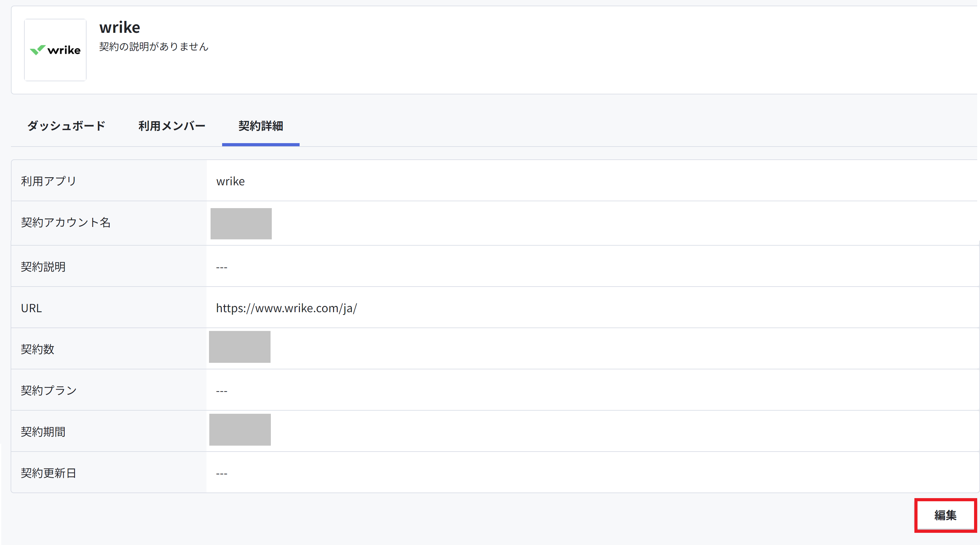This screenshot has width=980, height=545.
Task: Click the 利用アプリ row label
Action: click(x=49, y=181)
